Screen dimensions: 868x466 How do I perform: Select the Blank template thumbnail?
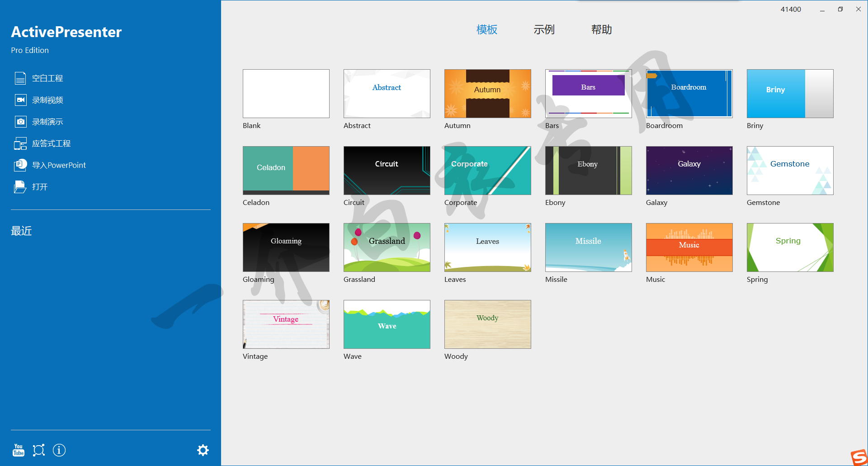point(286,94)
